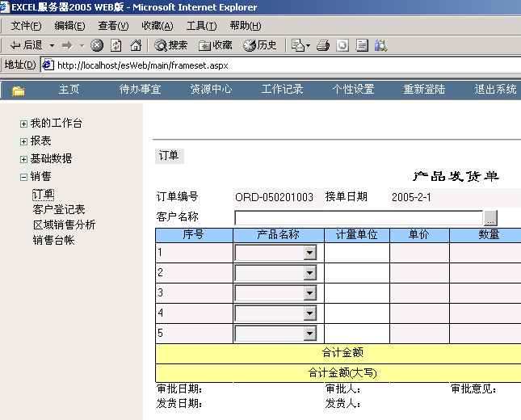Click the browse button beside 客户名称
Image resolution: width=521 pixels, height=420 pixels.
[x=490, y=218]
